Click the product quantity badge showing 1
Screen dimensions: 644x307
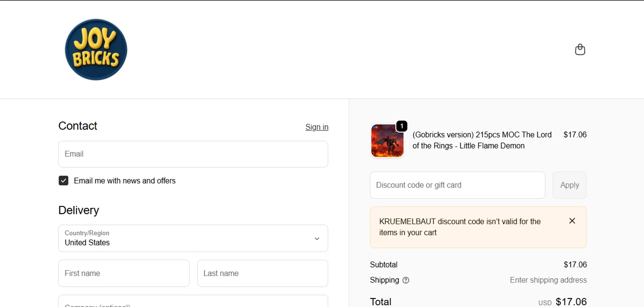pyautogui.click(x=401, y=126)
